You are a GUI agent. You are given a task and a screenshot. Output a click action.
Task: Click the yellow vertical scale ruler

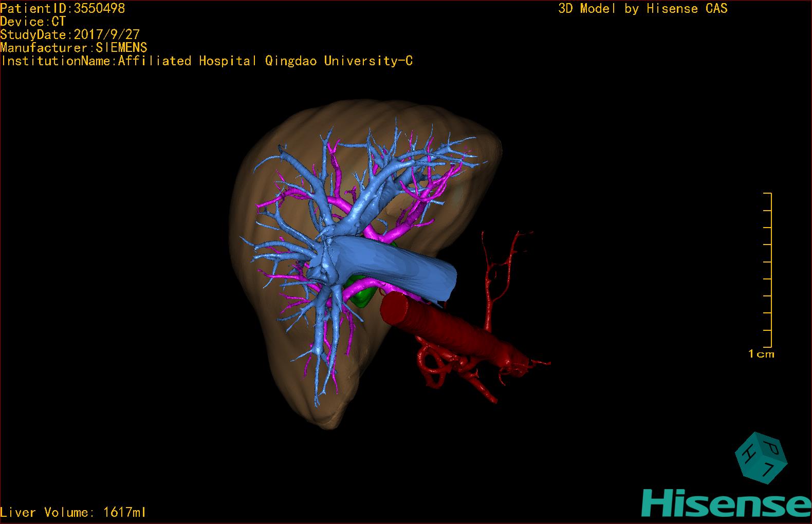[x=768, y=270]
